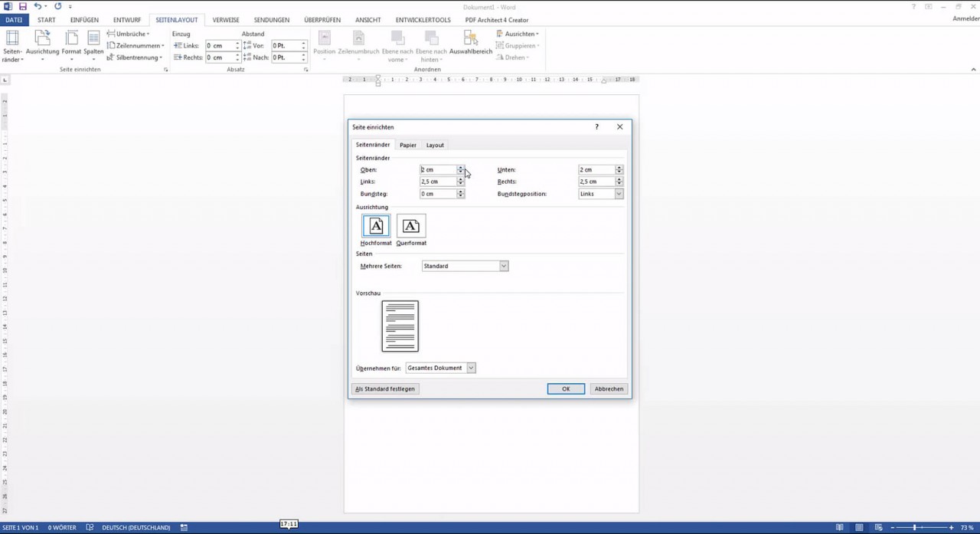Select Querformat orientation in the dialog
The image size is (980, 534).
coord(411,225)
